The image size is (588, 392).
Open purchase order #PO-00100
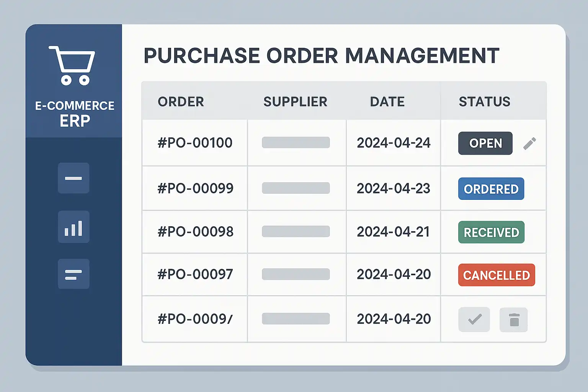195,143
